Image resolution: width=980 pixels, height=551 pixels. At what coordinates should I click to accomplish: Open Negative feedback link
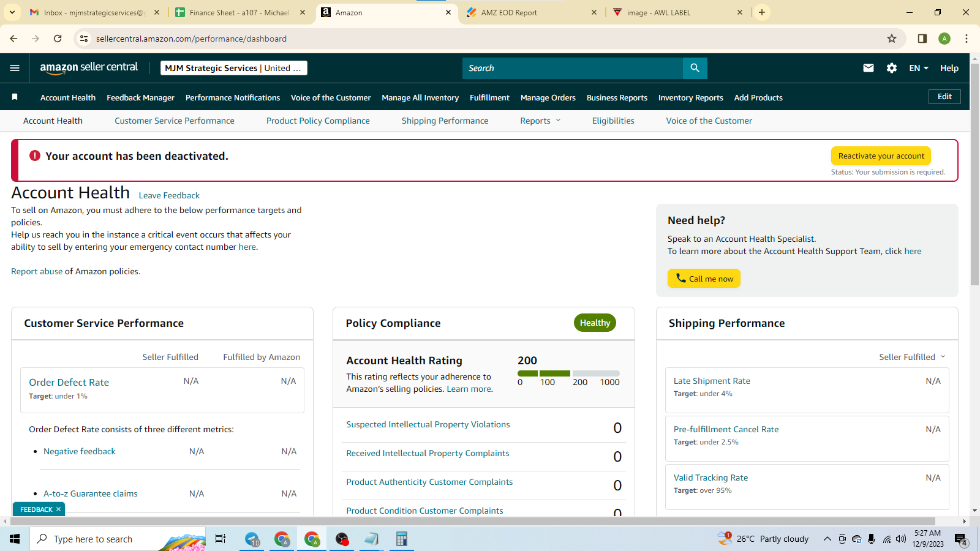coord(79,451)
